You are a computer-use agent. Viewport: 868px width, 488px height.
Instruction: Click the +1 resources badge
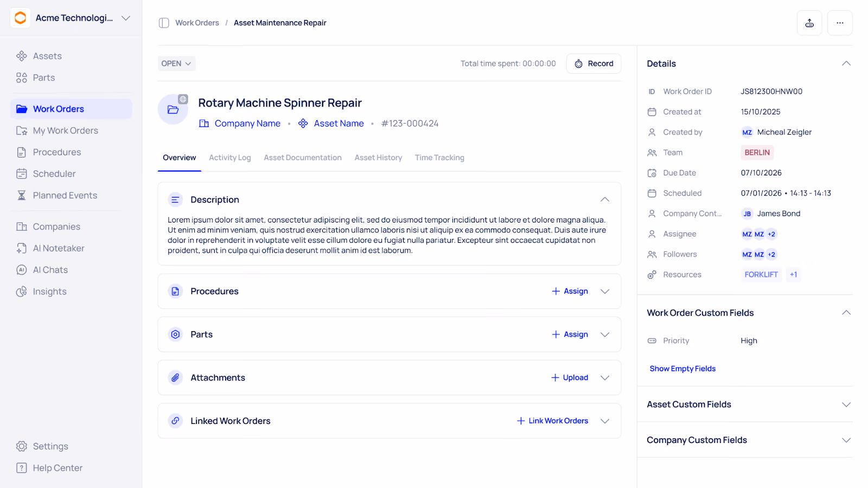tap(793, 275)
